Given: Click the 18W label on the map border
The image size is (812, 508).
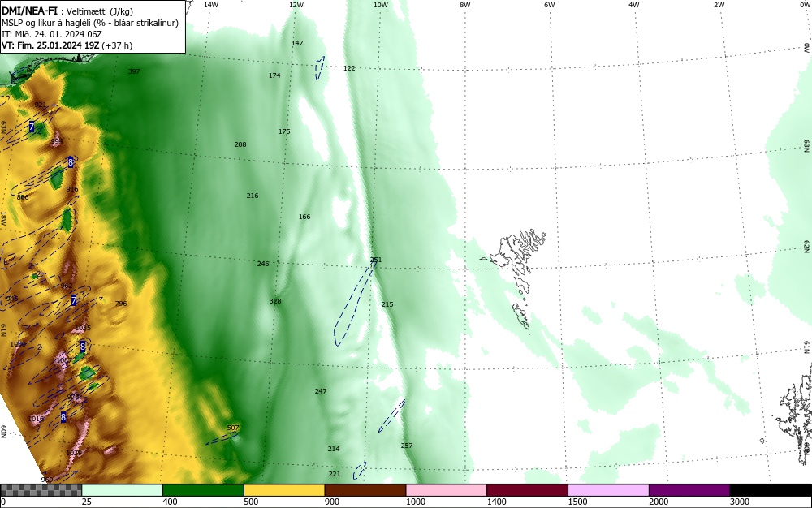Looking at the screenshot, I should click(3, 217).
